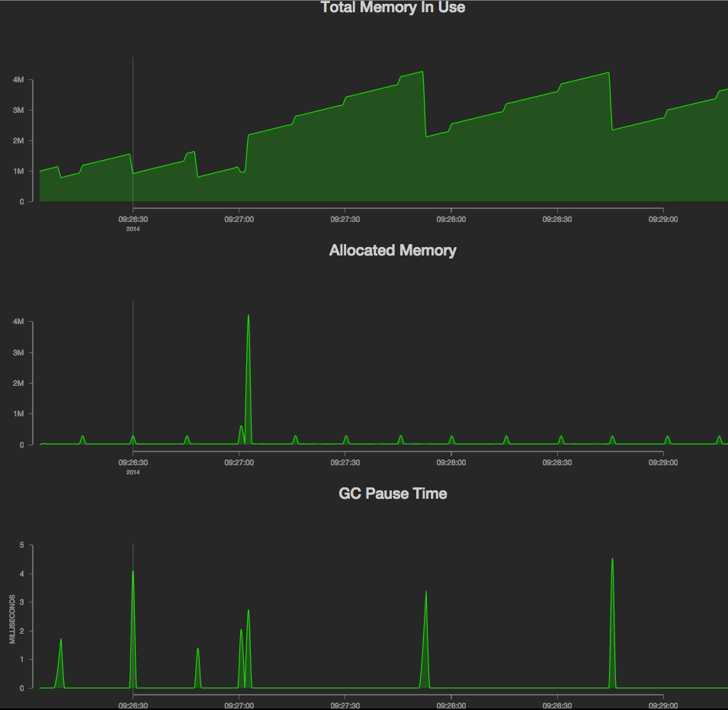Select 3M on Allocated Memory y-axis
Screen dimensions: 728x710
click(x=18, y=353)
